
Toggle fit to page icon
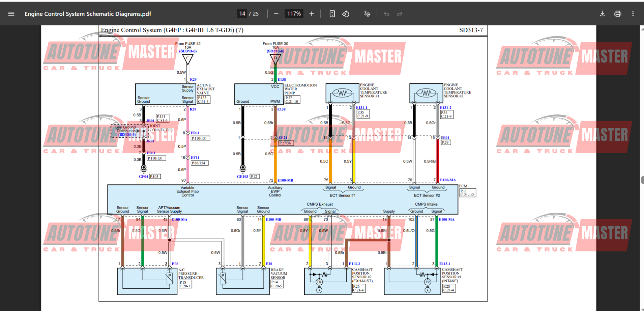(332, 14)
